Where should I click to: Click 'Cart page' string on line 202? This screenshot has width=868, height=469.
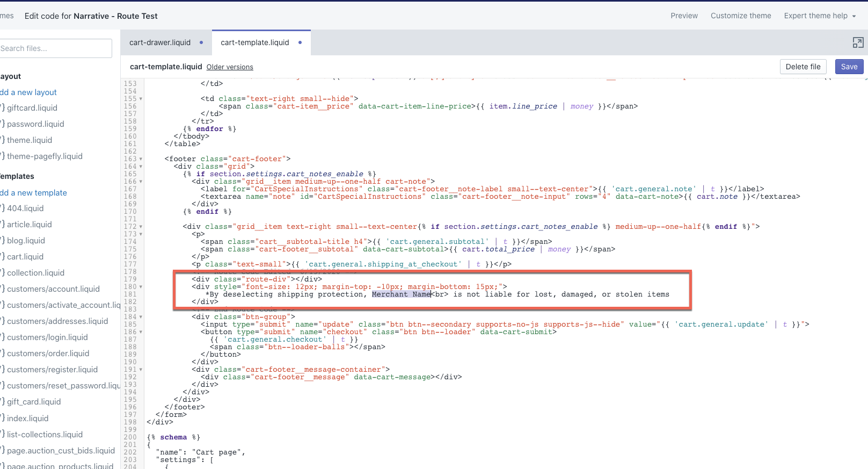tap(216, 452)
